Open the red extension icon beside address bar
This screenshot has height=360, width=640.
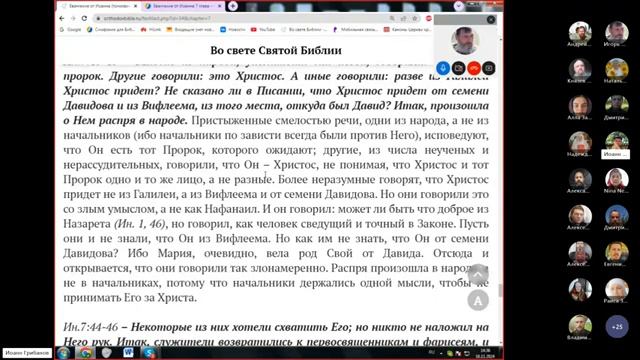click(429, 18)
